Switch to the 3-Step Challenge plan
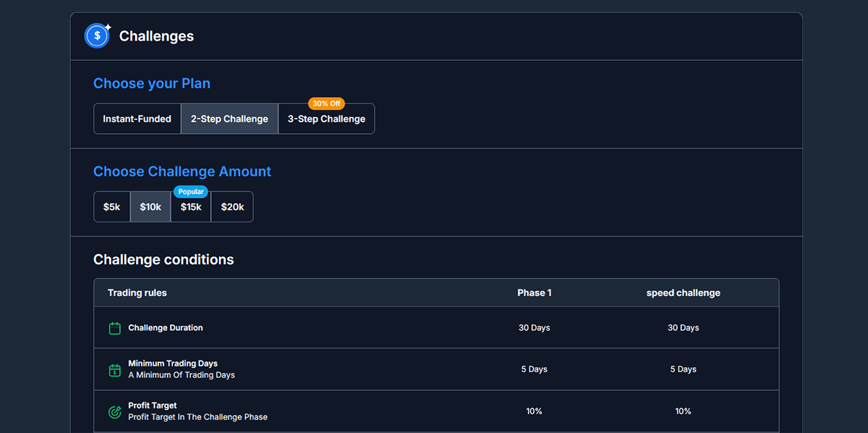 click(x=326, y=119)
